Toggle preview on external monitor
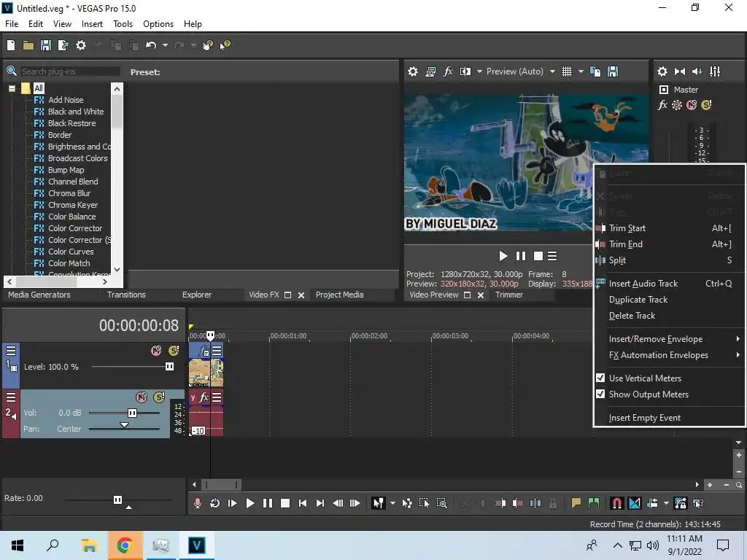This screenshot has width=747, height=560. 430,71
